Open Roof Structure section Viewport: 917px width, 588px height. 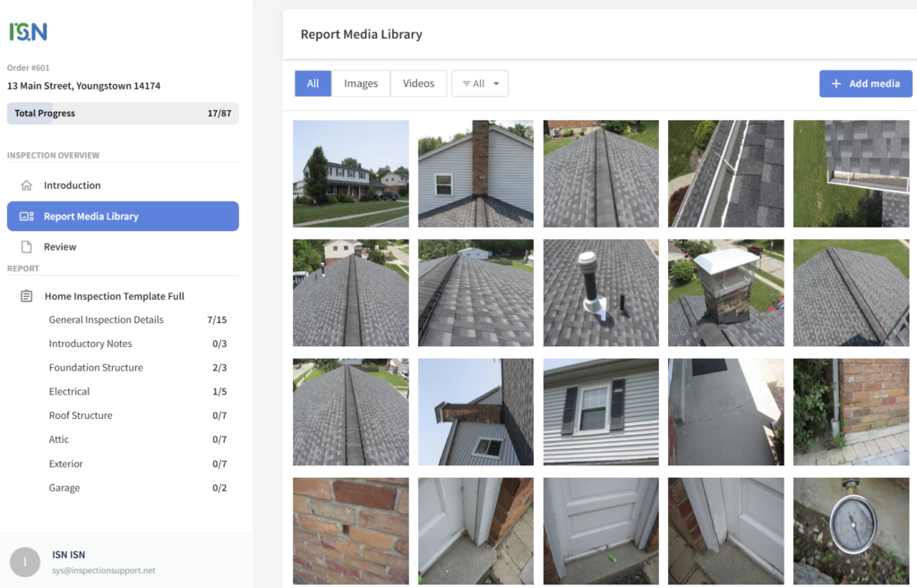(x=81, y=415)
